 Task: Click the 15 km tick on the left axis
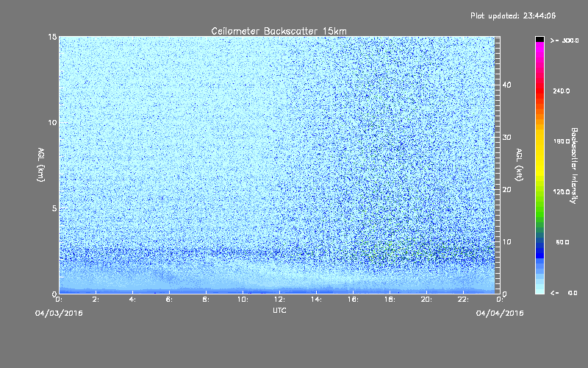pos(52,37)
